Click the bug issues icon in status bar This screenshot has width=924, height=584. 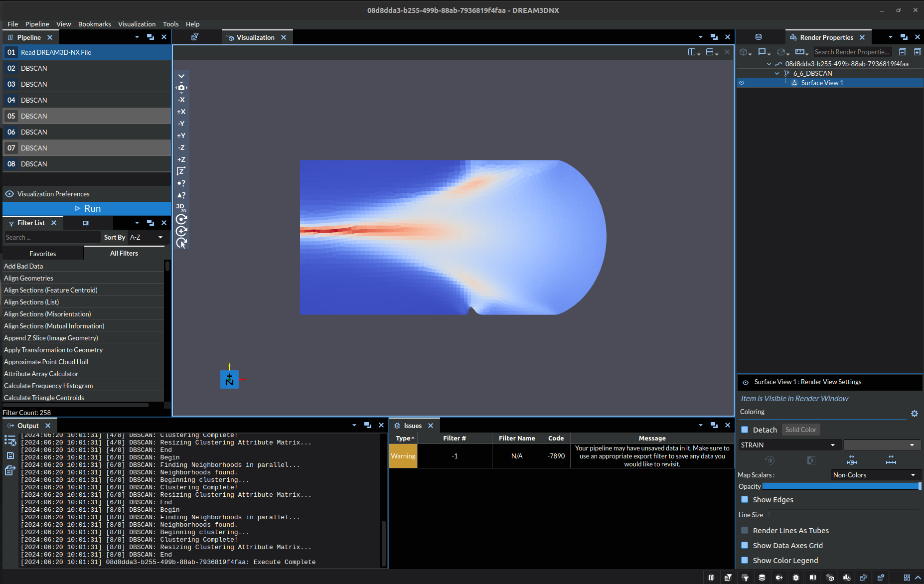[796, 578]
